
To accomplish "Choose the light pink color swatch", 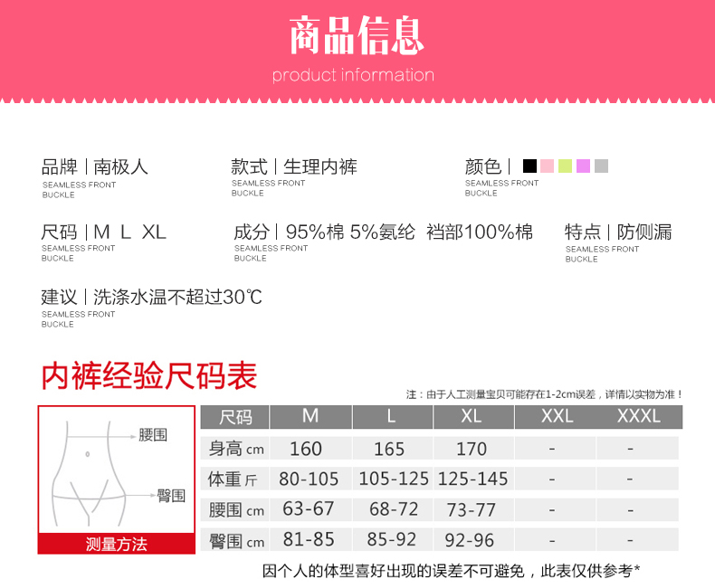I will click(x=547, y=166).
